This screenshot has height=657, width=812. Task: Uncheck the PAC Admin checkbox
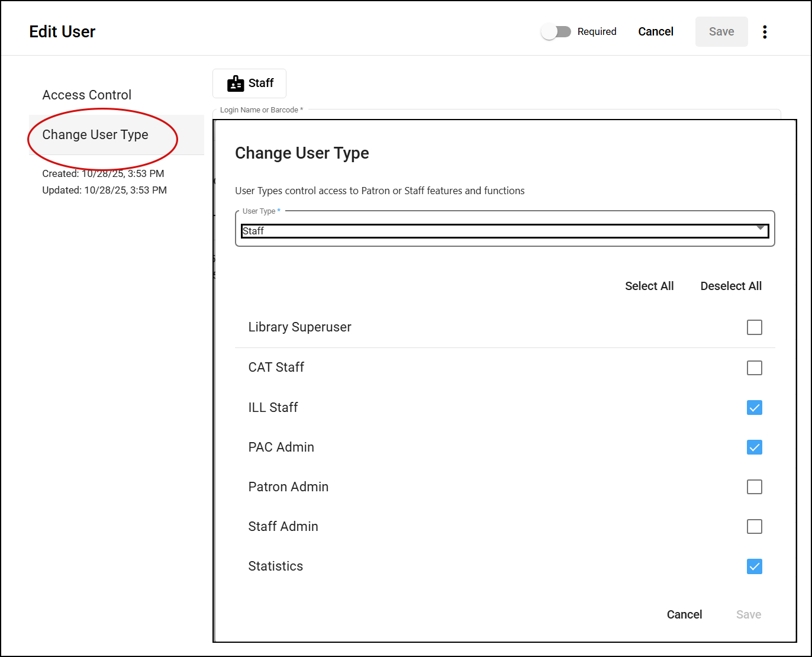pyautogui.click(x=754, y=447)
